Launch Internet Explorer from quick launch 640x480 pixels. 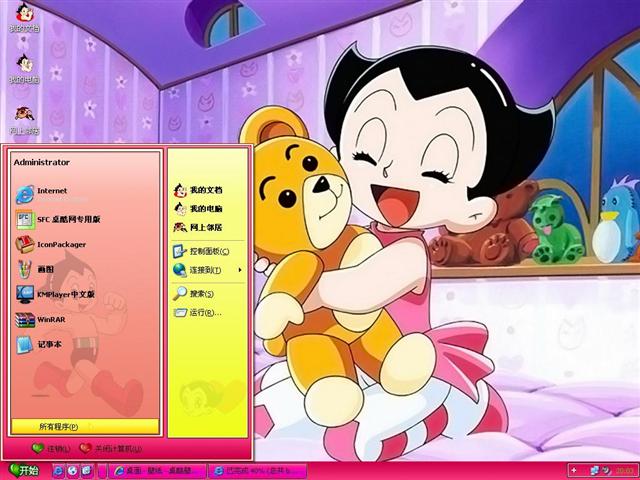click(58, 471)
